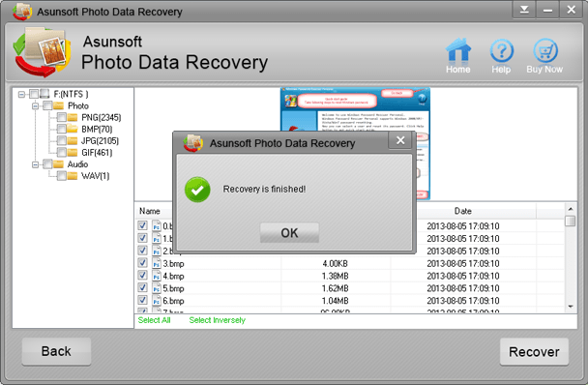Click the file list scrollbar thumb
The width and height of the screenshot is (588, 385).
pyautogui.click(x=571, y=221)
